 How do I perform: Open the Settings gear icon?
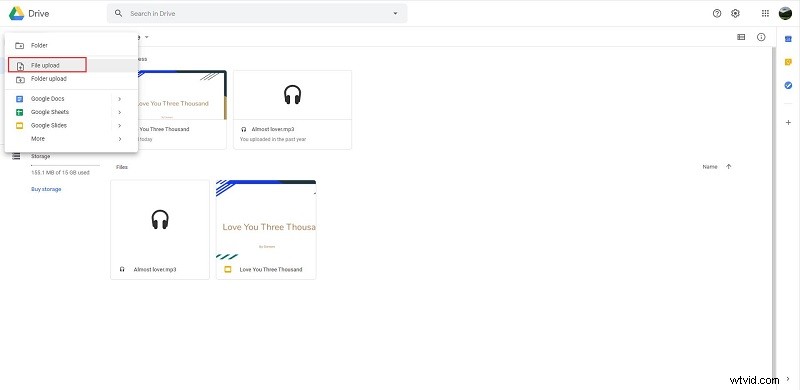tap(735, 14)
